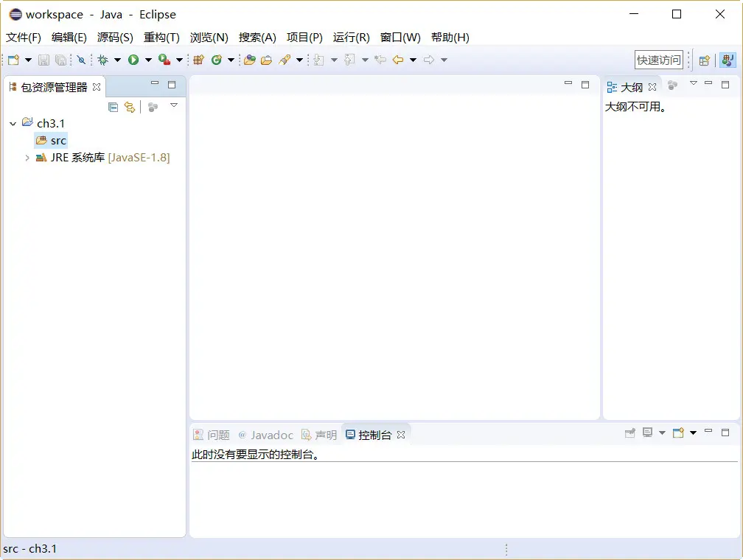Open the 源码(S) menu
Screen dimensions: 743x560
(115, 38)
